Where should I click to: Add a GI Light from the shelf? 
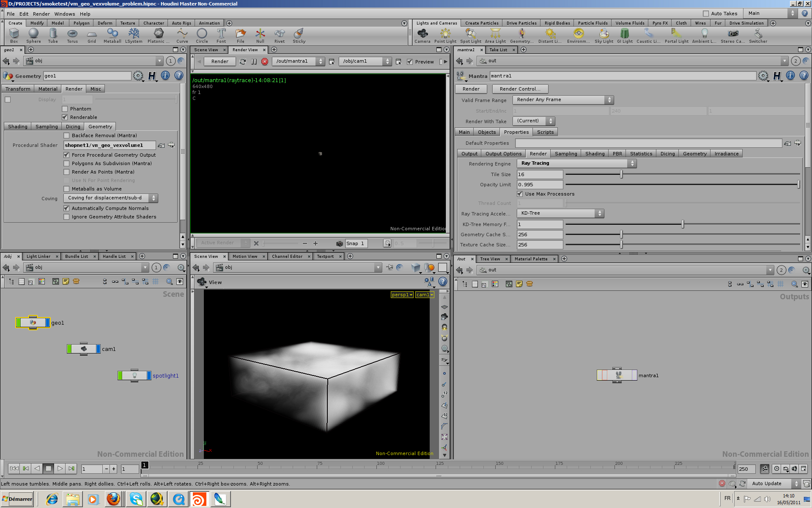click(625, 36)
